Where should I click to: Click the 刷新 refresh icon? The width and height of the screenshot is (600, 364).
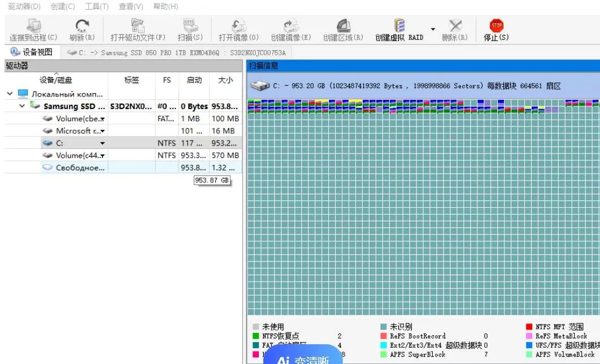click(82, 25)
